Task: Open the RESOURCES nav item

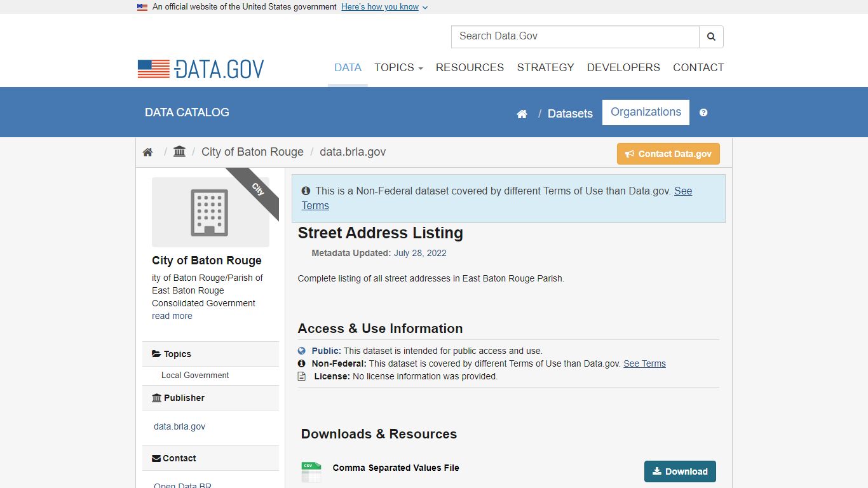Action: pyautogui.click(x=470, y=67)
